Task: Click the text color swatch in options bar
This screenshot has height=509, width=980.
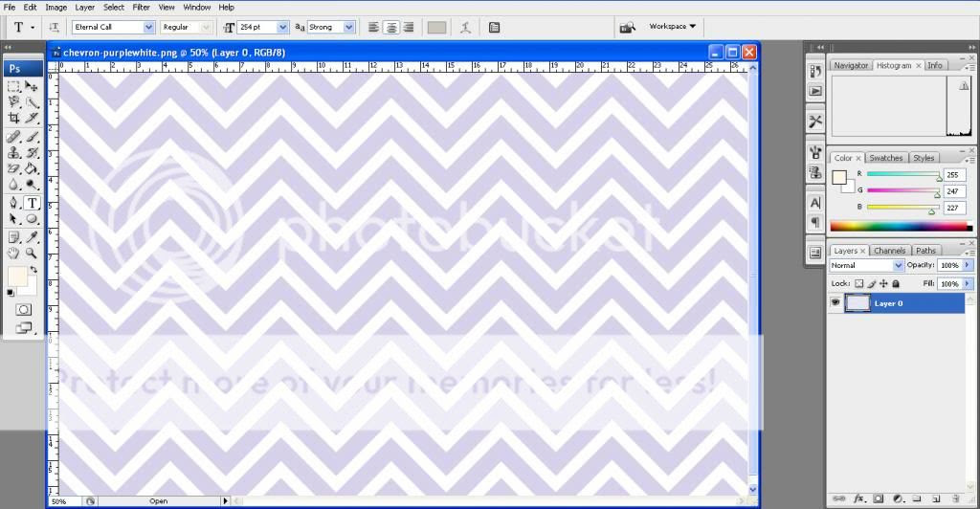Action: pos(436,28)
